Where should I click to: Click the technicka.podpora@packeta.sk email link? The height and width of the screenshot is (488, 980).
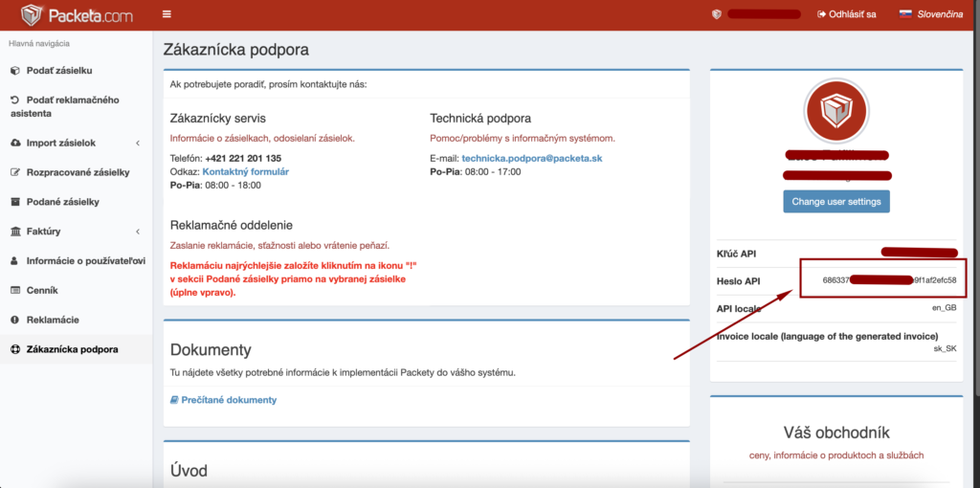pos(531,158)
